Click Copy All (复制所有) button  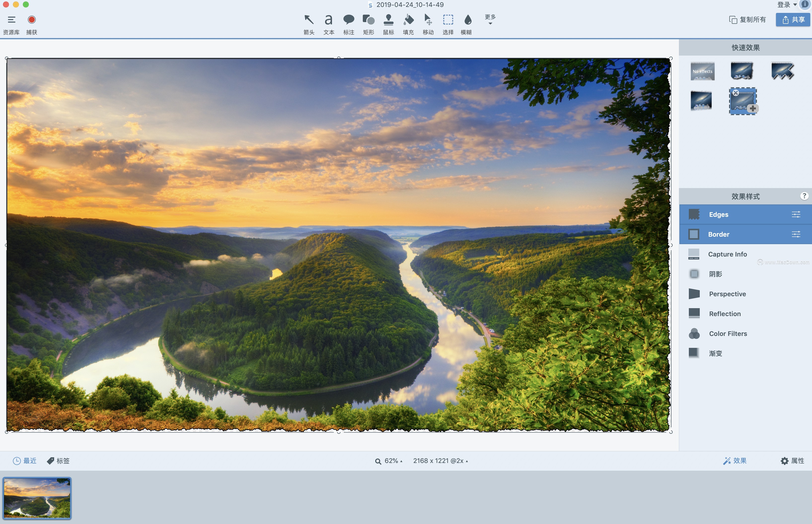748,19
